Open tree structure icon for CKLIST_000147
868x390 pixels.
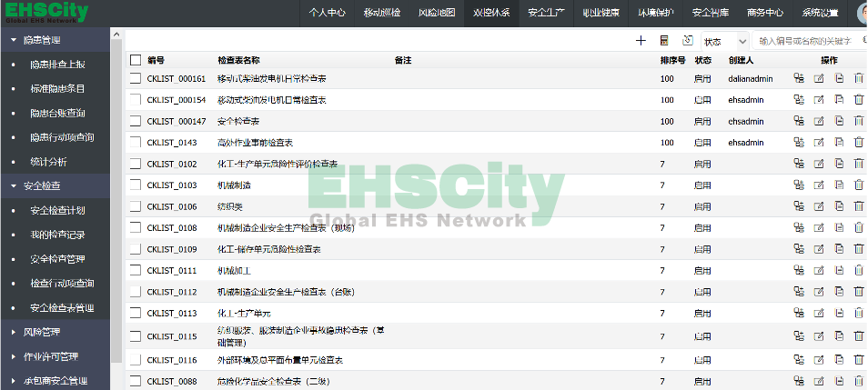pyautogui.click(x=798, y=121)
